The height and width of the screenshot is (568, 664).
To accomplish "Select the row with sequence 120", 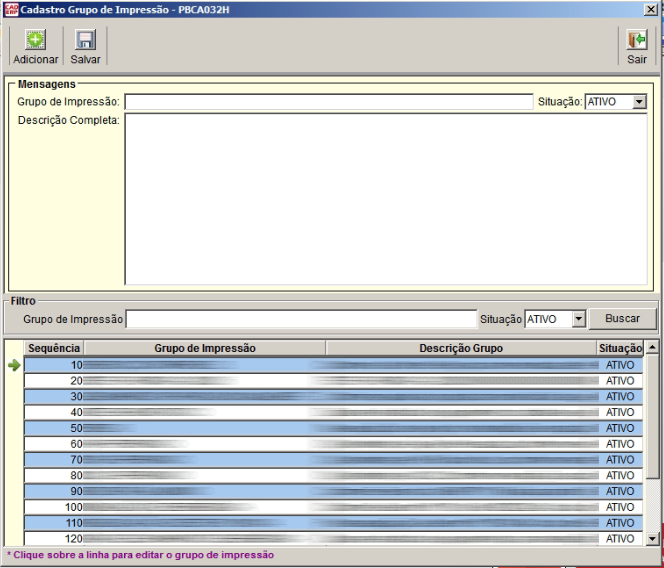I will tap(333, 538).
